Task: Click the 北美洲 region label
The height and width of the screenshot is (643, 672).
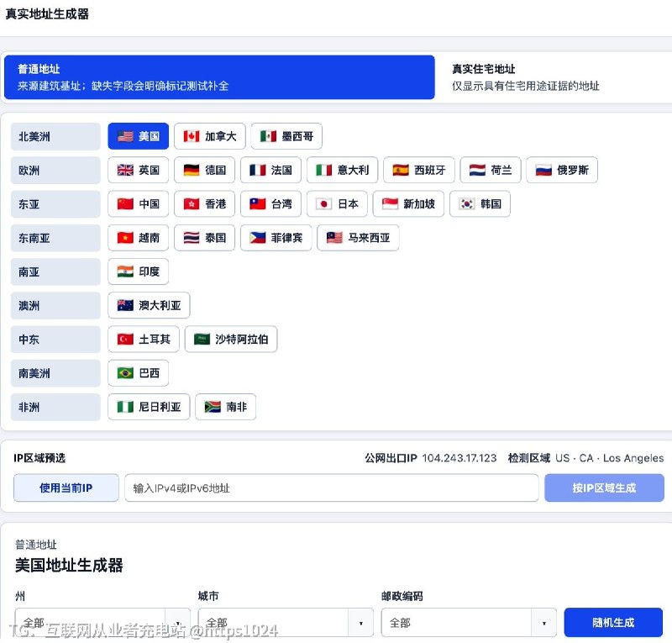Action: [55, 136]
